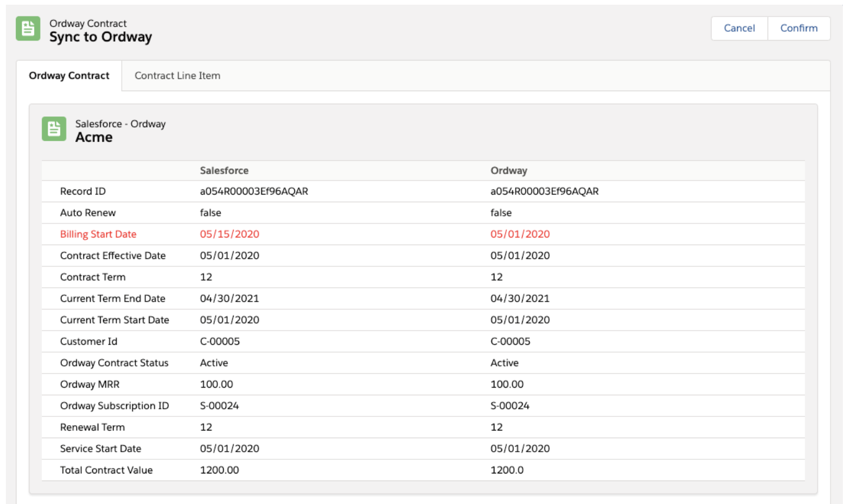Click Ordway Subscription ID S-00024

[510, 406]
